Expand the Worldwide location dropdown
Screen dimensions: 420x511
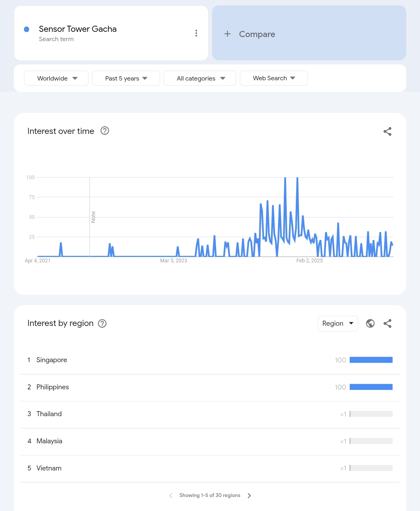pyautogui.click(x=56, y=78)
